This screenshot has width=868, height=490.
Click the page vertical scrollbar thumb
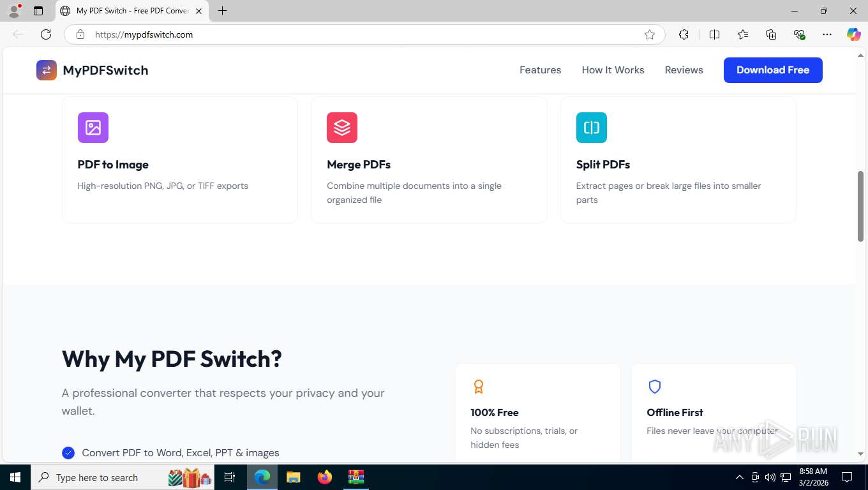(860, 206)
